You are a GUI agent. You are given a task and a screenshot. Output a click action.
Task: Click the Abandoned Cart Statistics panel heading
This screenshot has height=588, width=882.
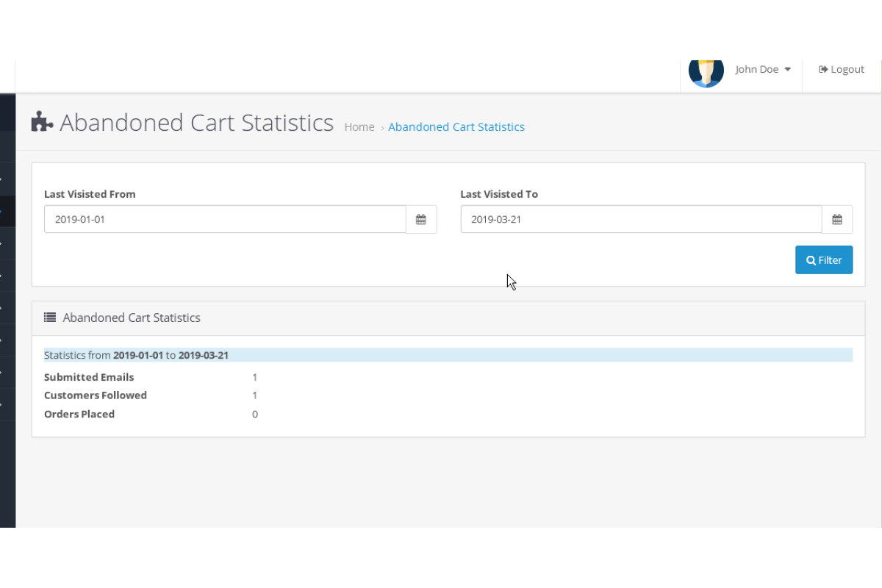click(132, 318)
